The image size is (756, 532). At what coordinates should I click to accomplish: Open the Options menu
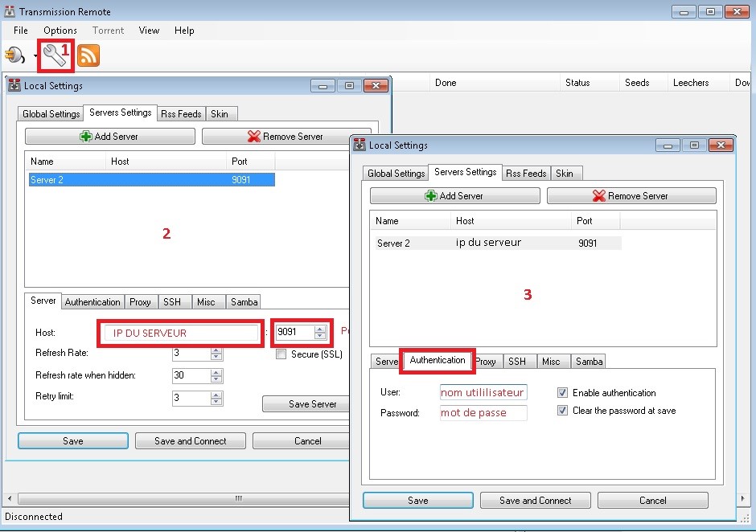pos(60,31)
